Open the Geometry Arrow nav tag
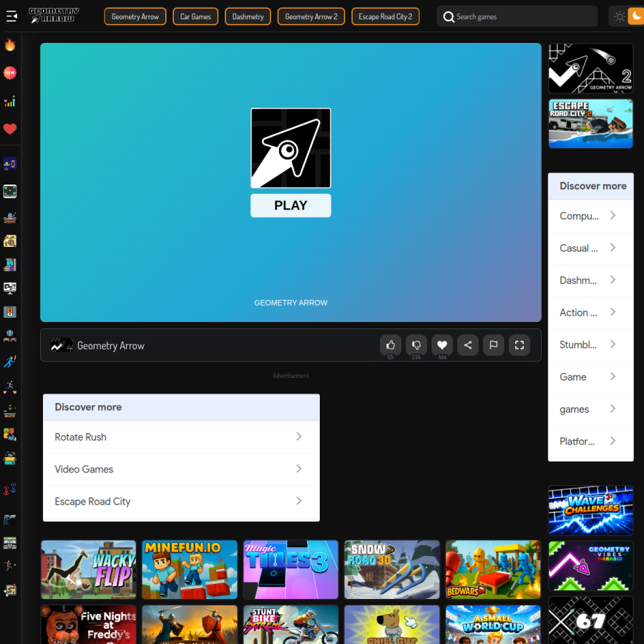The image size is (644, 644). click(135, 16)
